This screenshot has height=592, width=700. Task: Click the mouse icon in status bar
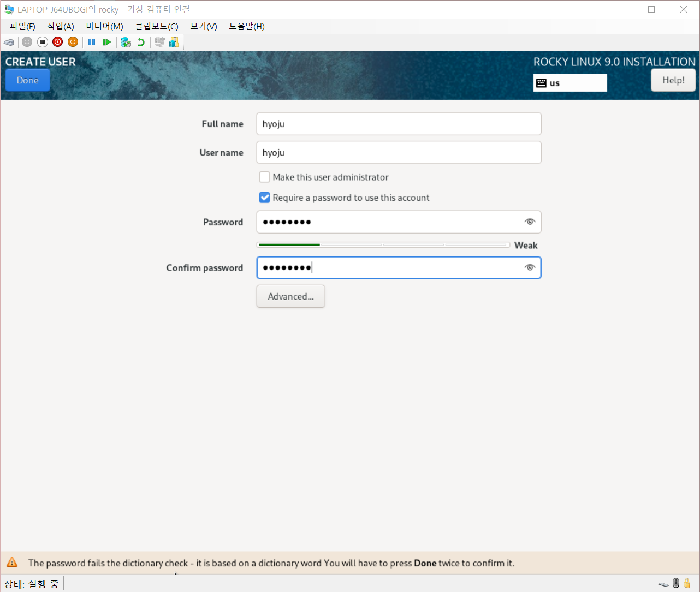(x=676, y=583)
